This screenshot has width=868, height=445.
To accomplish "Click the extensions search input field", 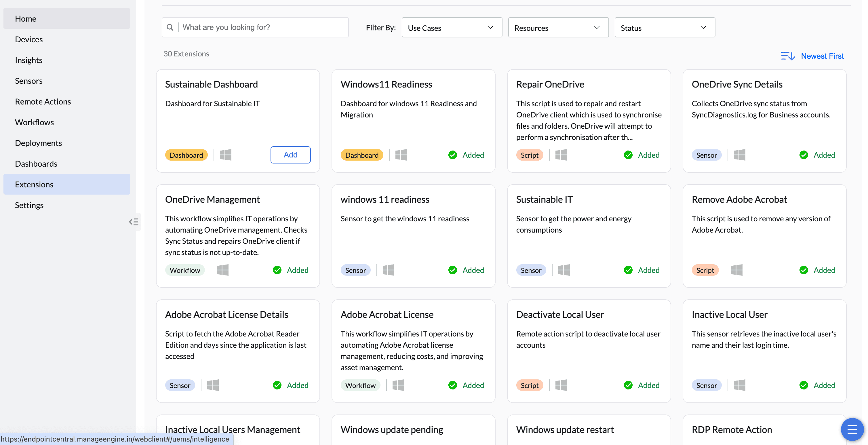I will (263, 27).
